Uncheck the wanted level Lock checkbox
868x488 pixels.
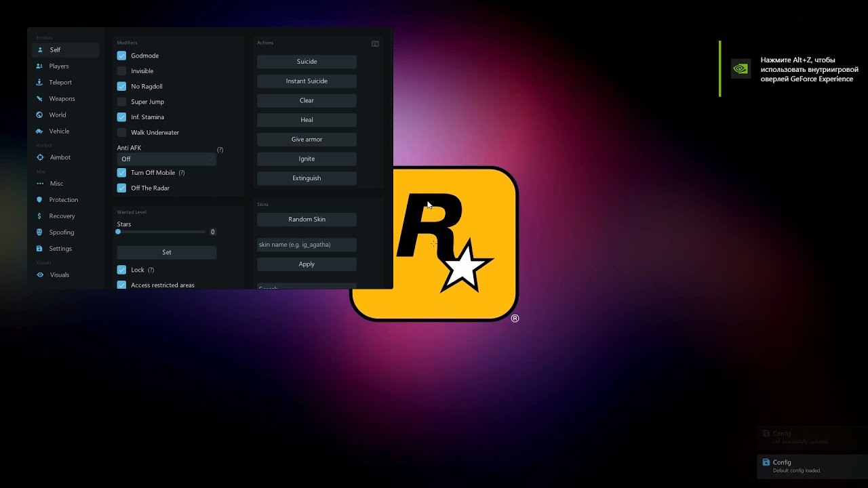tap(121, 270)
